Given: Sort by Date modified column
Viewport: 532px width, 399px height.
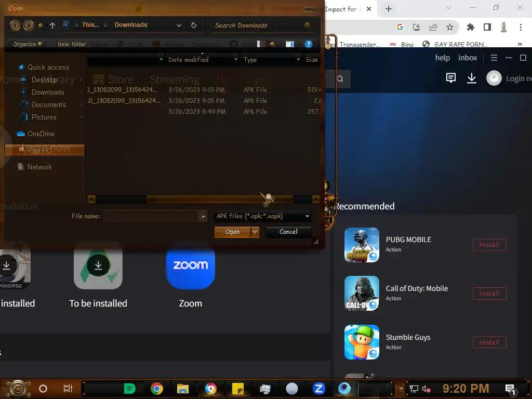Looking at the screenshot, I should click(x=188, y=60).
